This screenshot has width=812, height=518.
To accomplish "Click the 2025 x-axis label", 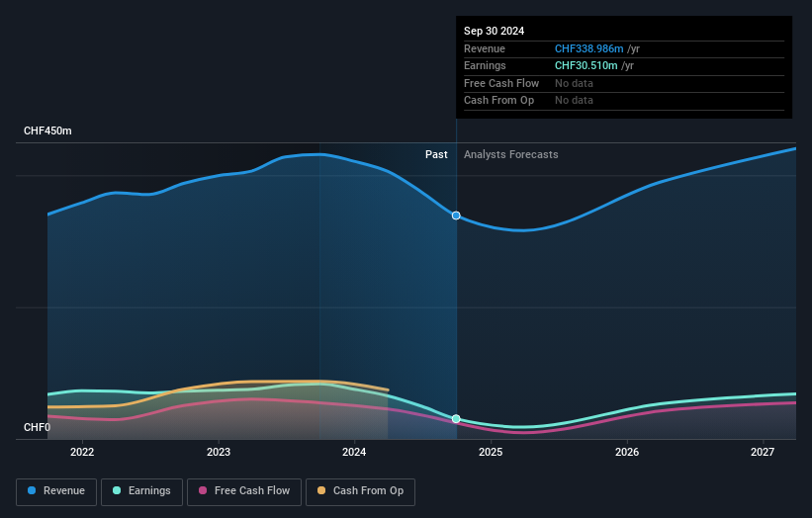I will coord(491,452).
